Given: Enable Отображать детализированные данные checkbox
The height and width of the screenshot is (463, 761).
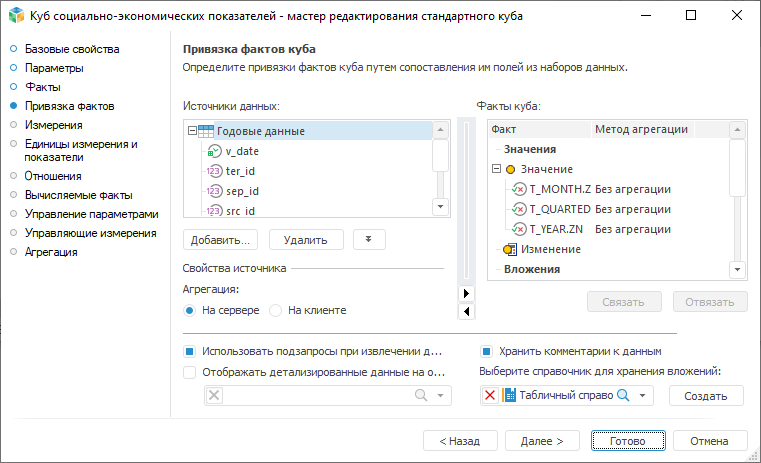Looking at the screenshot, I should click(x=189, y=371).
